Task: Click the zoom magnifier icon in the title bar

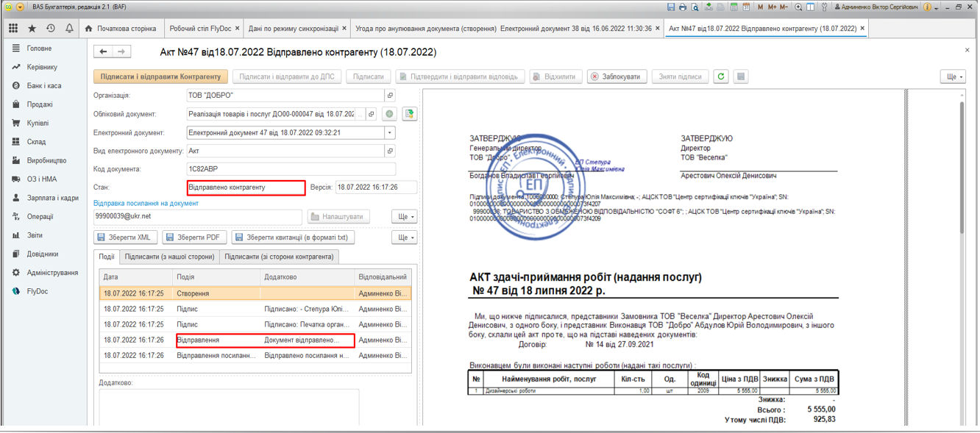Action: point(798,7)
